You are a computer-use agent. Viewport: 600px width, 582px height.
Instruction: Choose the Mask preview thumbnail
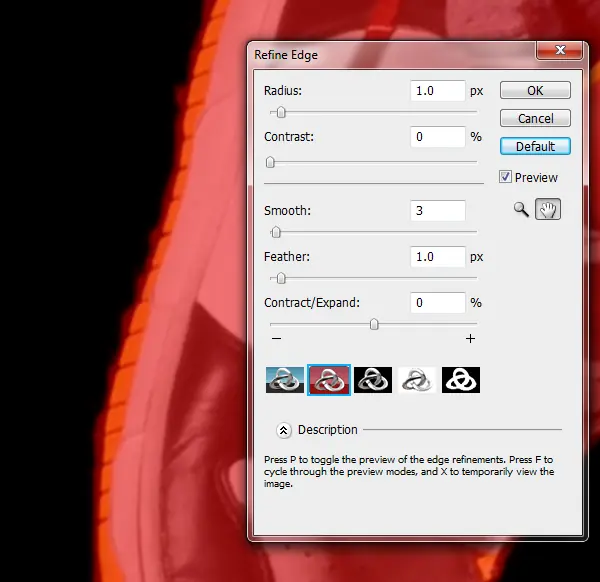point(461,380)
